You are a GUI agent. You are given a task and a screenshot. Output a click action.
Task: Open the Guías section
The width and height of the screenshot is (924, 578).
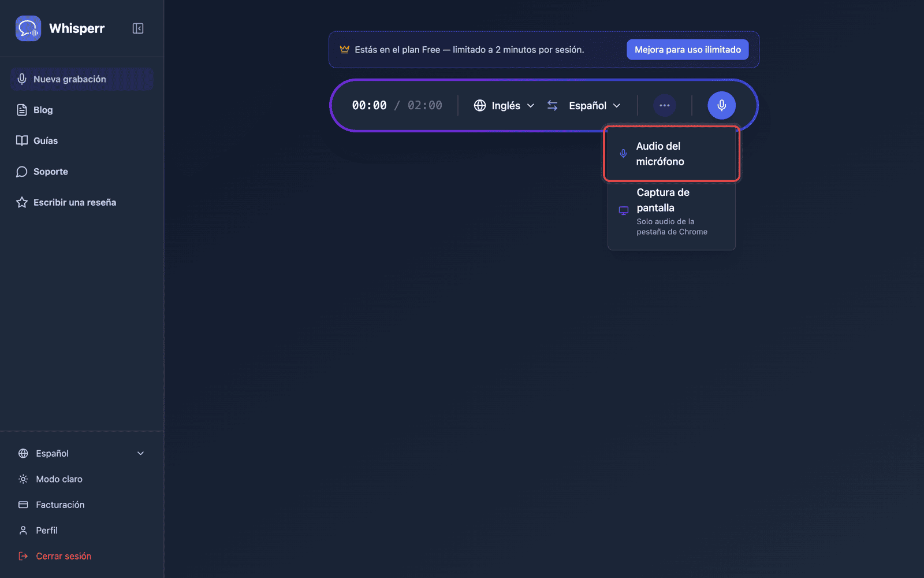point(81,140)
